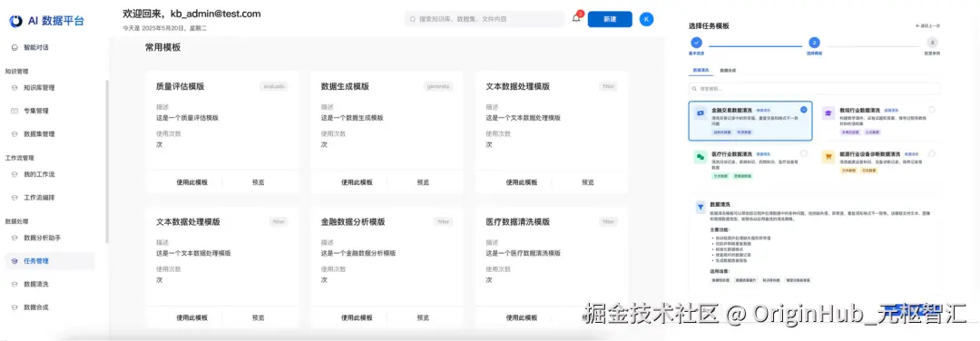Viewport: 980px width, 341px height.
Task: Click the search icon in the template search box
Action: pos(694,89)
